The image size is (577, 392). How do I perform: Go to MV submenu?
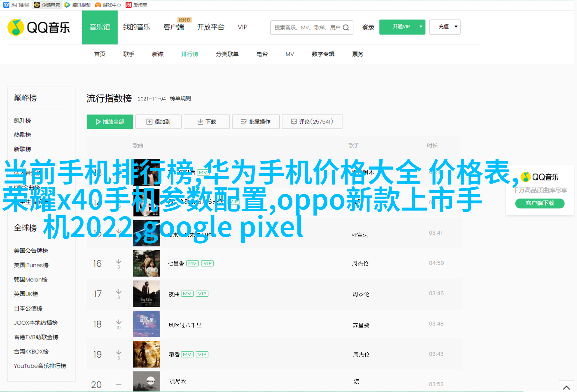point(290,54)
